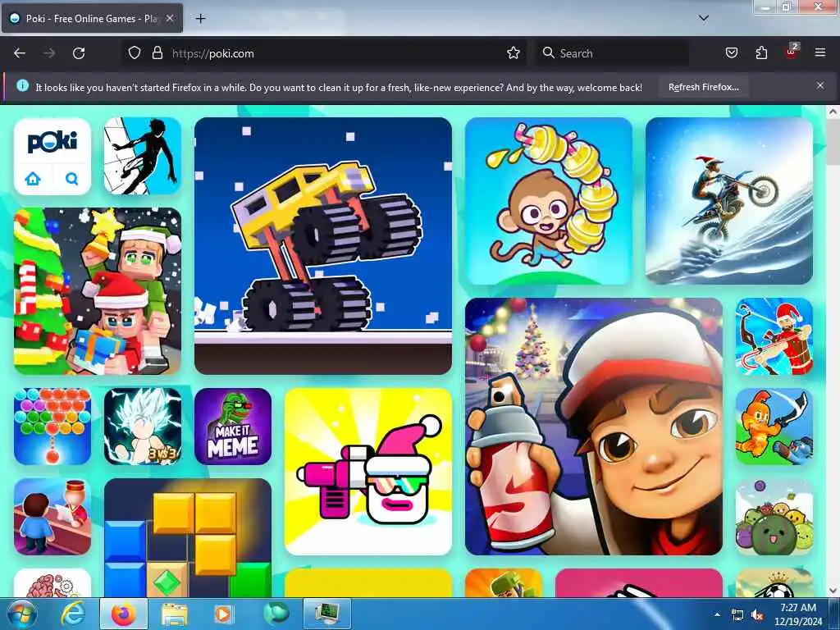
Task: Open the soccer ball crown game thumbnail
Action: click(x=774, y=583)
